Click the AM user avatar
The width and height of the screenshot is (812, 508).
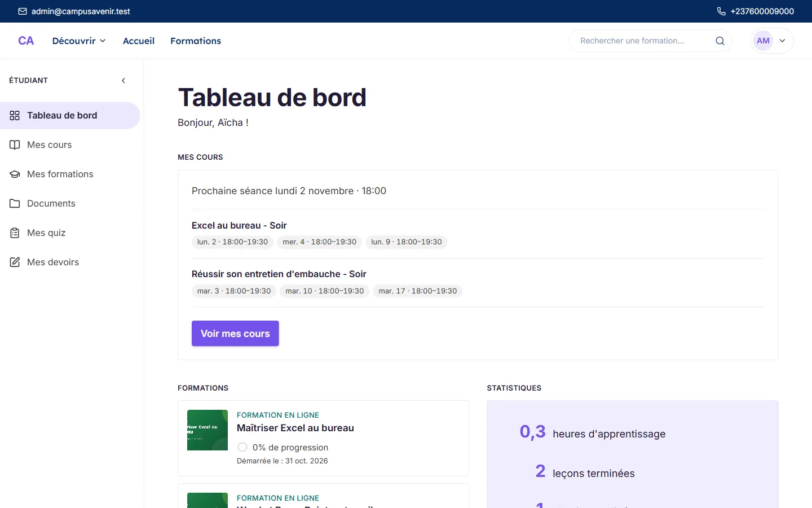[x=763, y=41]
